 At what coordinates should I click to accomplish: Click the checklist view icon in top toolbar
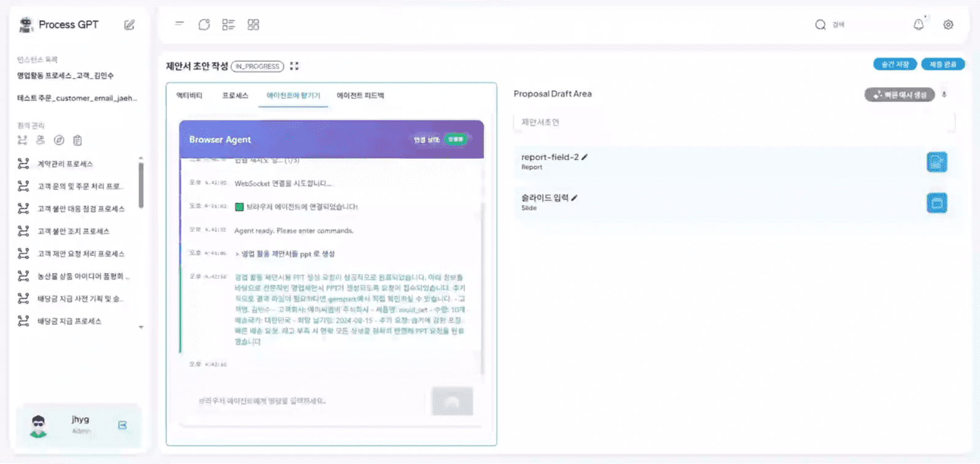228,25
